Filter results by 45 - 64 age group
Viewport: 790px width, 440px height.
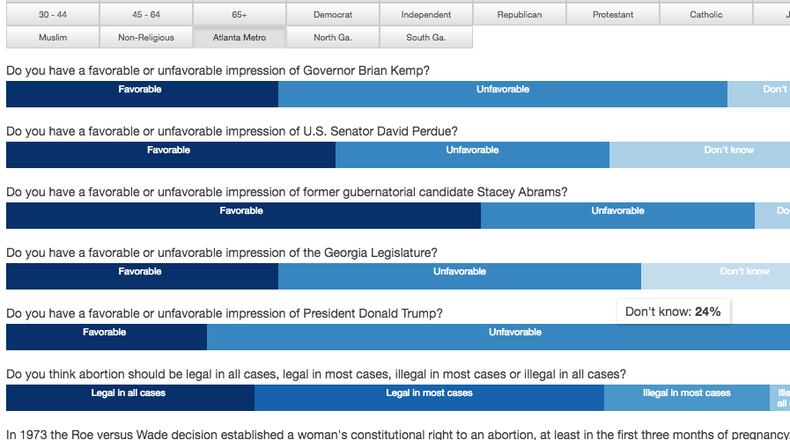pos(145,15)
